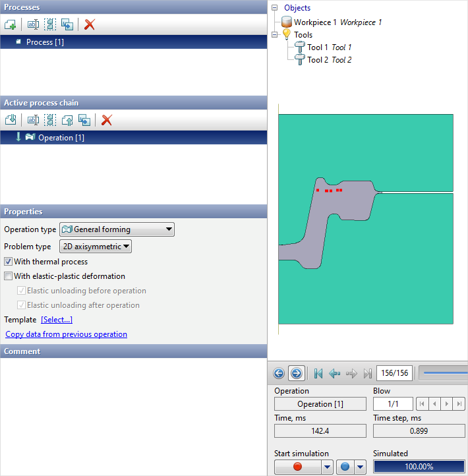
Task: Step back one record with left arrow
Action: tap(335, 374)
